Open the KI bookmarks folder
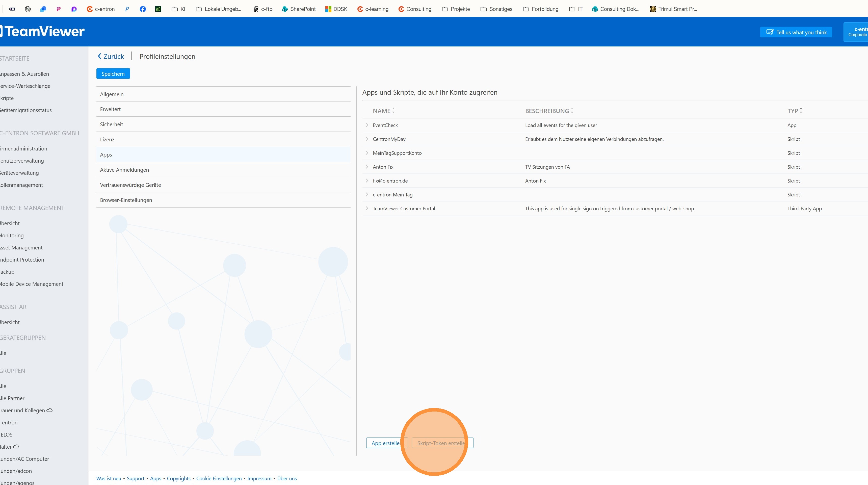 [x=179, y=9]
